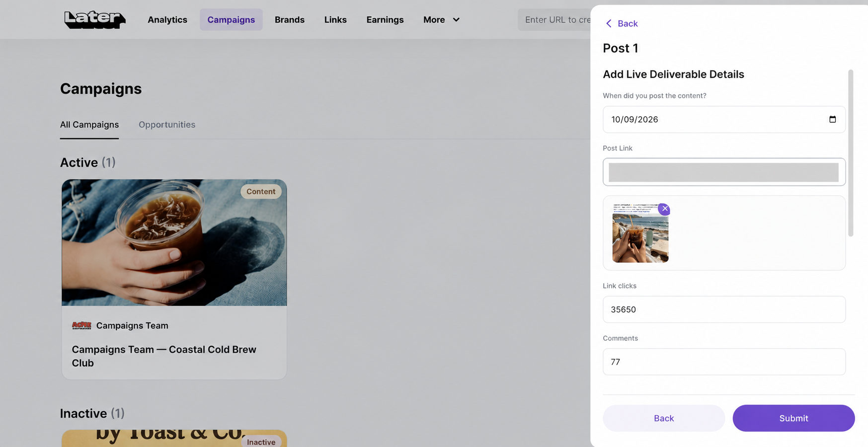Click the Content badge on the campaign card
Image resolution: width=868 pixels, height=447 pixels.
pyautogui.click(x=261, y=192)
